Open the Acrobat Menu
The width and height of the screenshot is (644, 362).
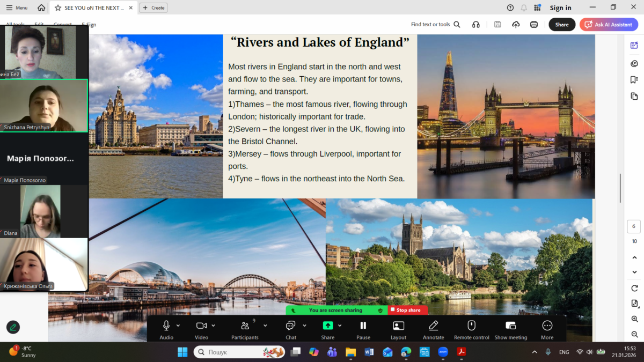(17, 8)
